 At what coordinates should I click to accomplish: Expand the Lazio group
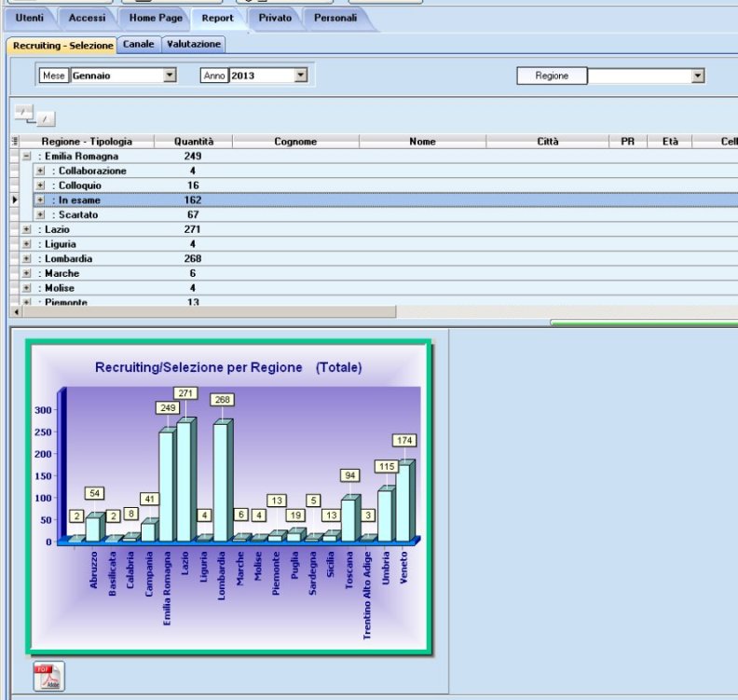pos(27,229)
